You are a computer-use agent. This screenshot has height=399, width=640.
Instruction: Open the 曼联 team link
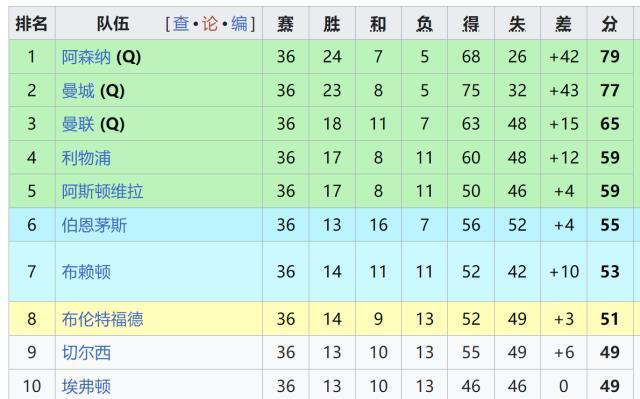tap(78, 124)
